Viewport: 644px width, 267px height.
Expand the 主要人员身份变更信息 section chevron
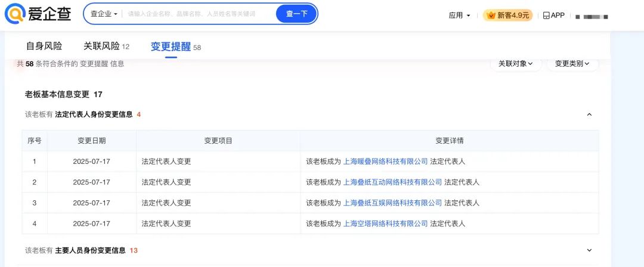click(x=589, y=250)
